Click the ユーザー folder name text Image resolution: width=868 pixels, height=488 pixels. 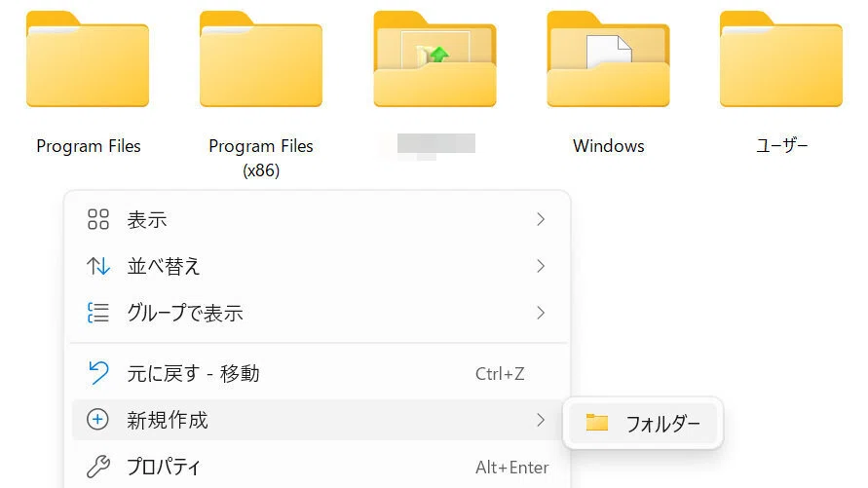point(781,145)
